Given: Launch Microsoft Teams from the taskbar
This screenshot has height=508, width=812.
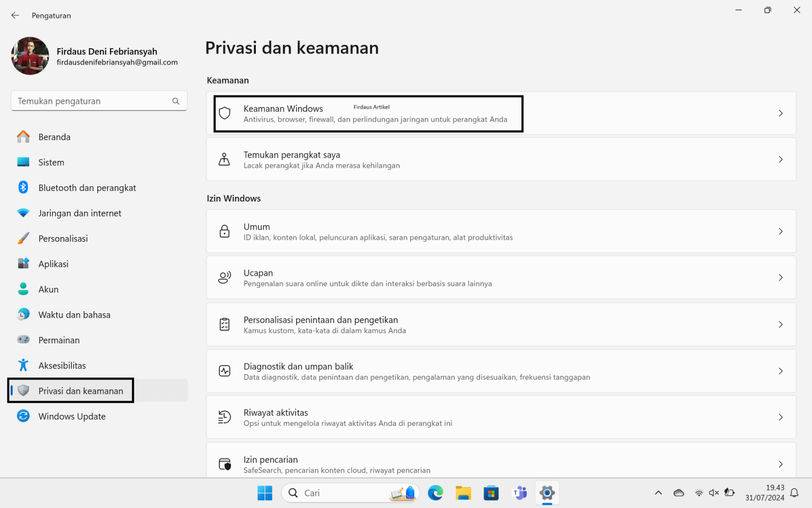Looking at the screenshot, I should tap(519, 493).
